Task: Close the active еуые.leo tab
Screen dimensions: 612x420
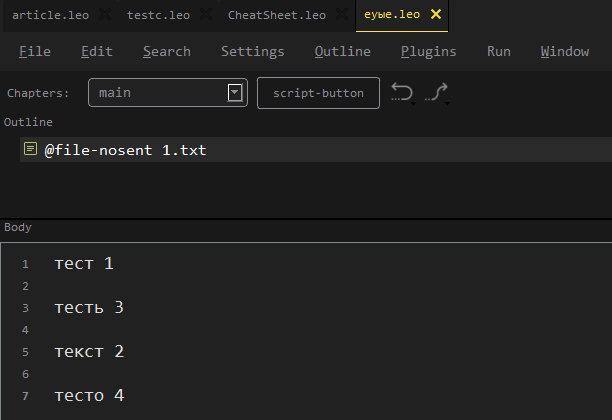Action: pyautogui.click(x=435, y=15)
